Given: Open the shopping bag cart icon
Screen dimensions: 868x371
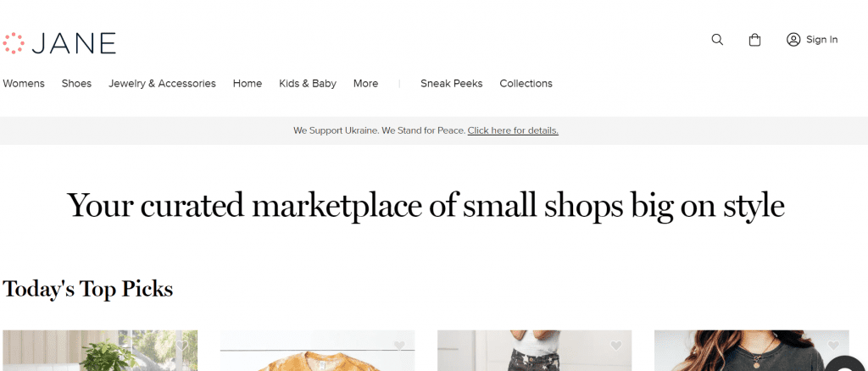Looking at the screenshot, I should click(x=754, y=40).
